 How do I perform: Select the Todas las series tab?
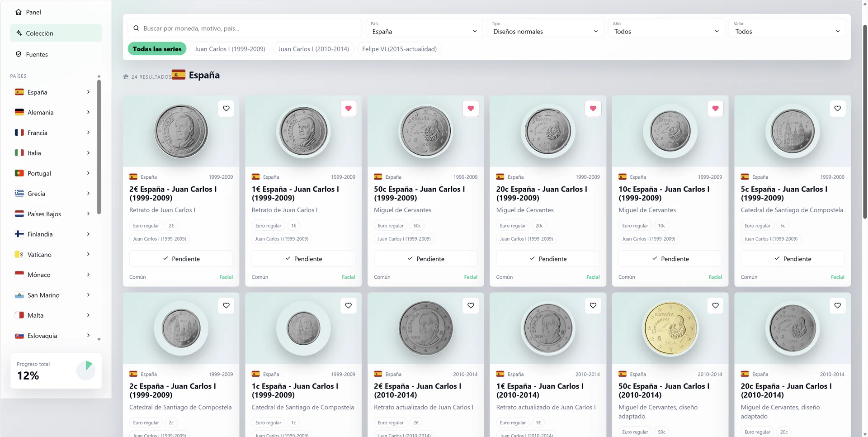tap(157, 49)
